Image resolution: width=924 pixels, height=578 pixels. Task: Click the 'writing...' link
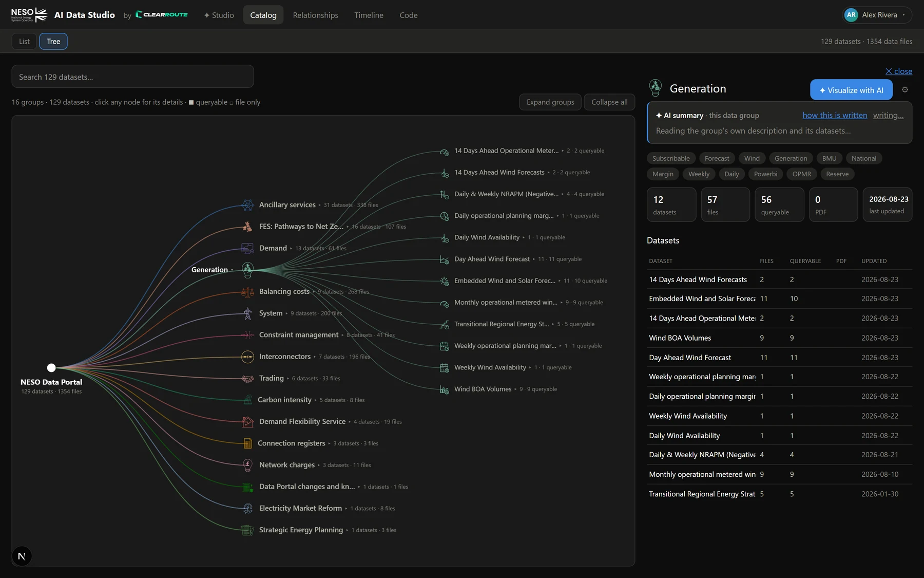point(888,116)
